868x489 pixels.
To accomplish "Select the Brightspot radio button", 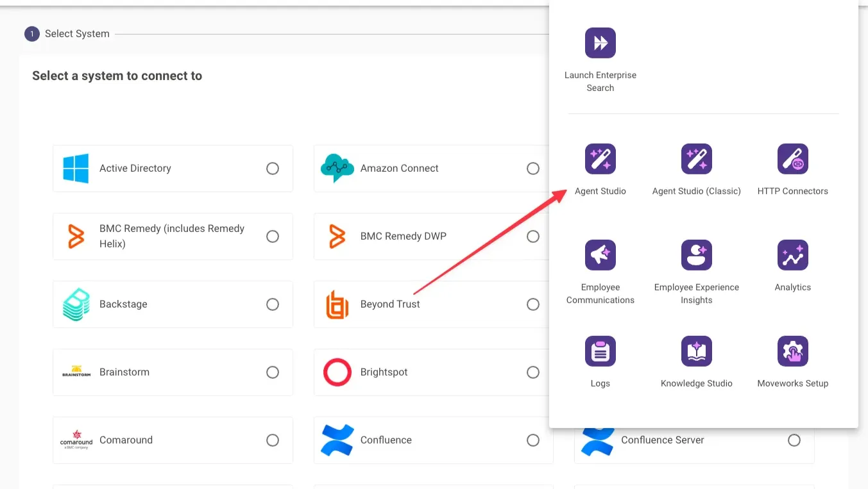I will click(533, 372).
